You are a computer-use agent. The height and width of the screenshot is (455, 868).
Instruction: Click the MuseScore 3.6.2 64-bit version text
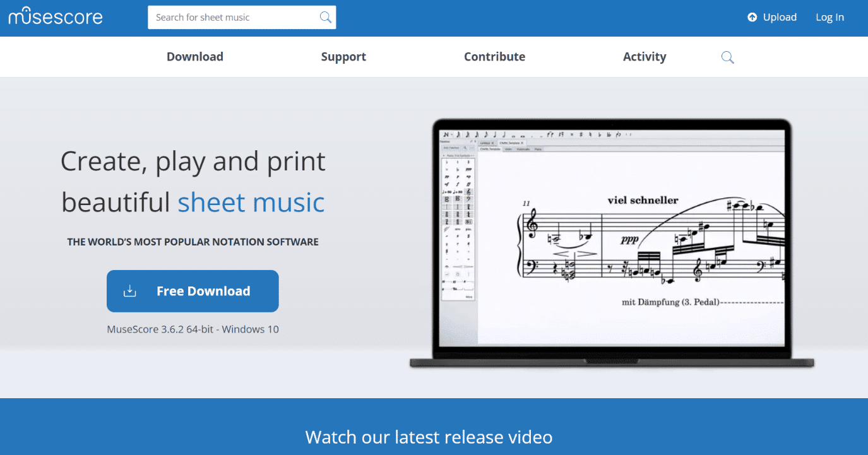click(193, 329)
